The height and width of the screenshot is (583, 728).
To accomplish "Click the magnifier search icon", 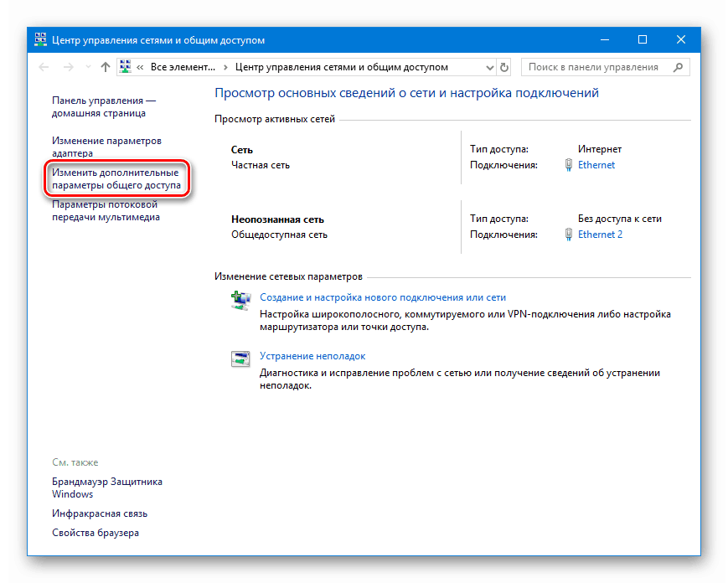I will pyautogui.click(x=679, y=67).
